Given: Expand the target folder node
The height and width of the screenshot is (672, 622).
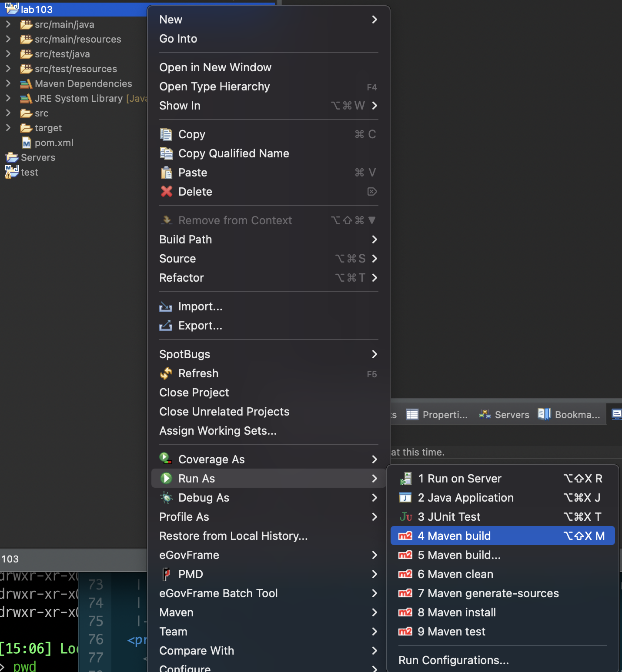Looking at the screenshot, I should (8, 128).
